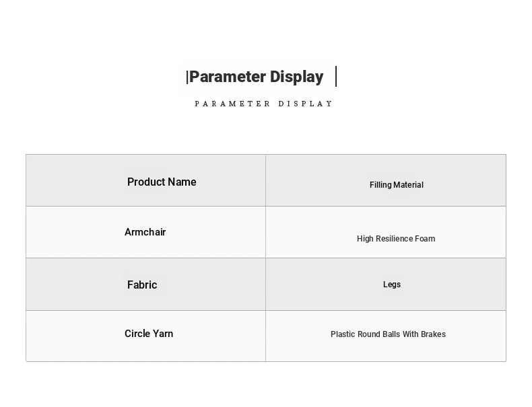
Task: Select the Filling Material header cell
Action: (396, 185)
